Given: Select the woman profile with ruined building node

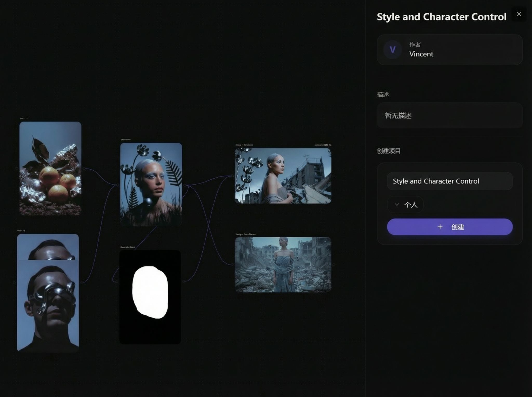Looking at the screenshot, I should click(283, 176).
